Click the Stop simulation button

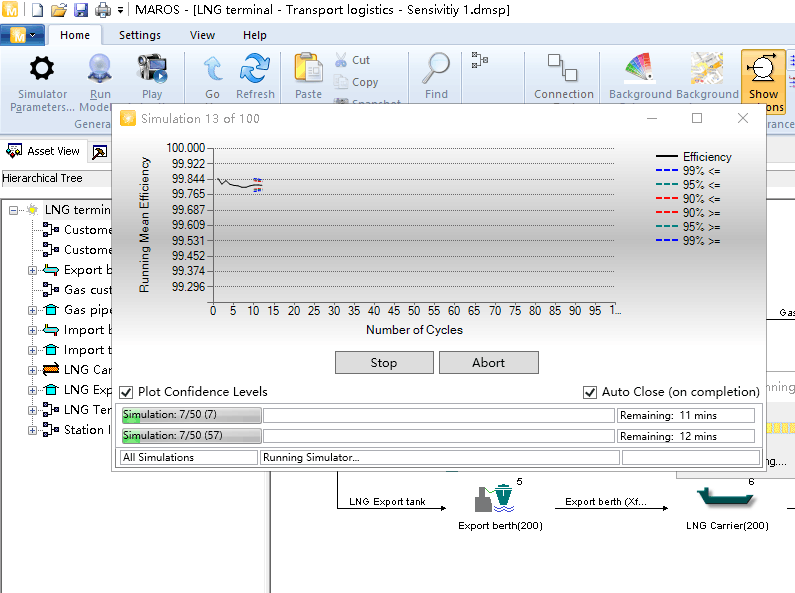(384, 363)
